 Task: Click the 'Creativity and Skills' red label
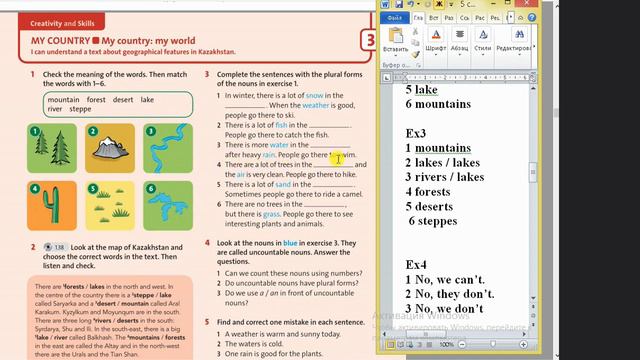click(62, 23)
